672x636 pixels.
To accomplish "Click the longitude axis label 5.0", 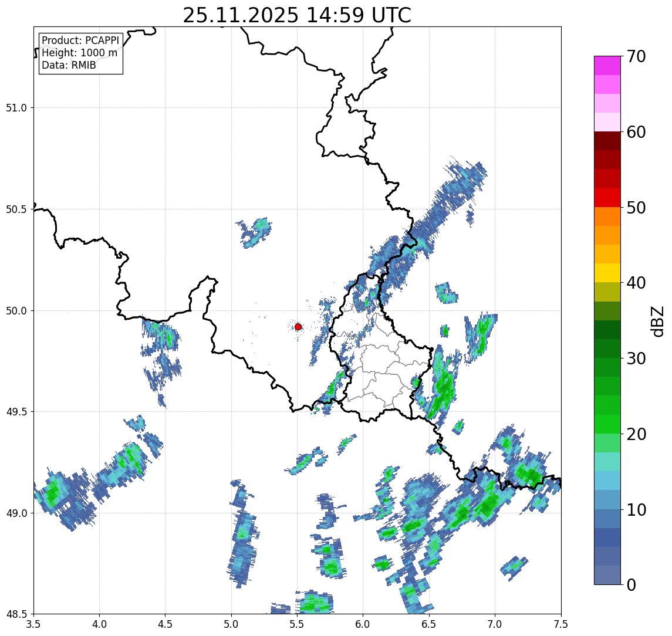I will (231, 624).
